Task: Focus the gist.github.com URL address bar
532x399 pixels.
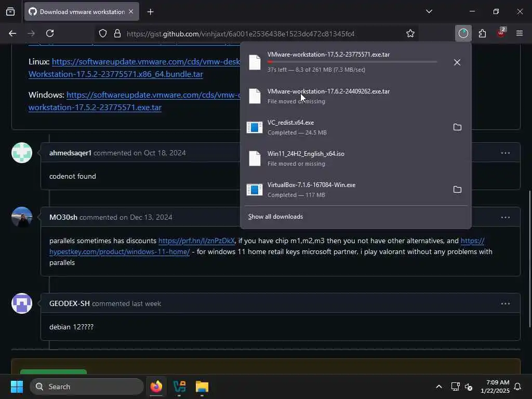Action: (241, 34)
